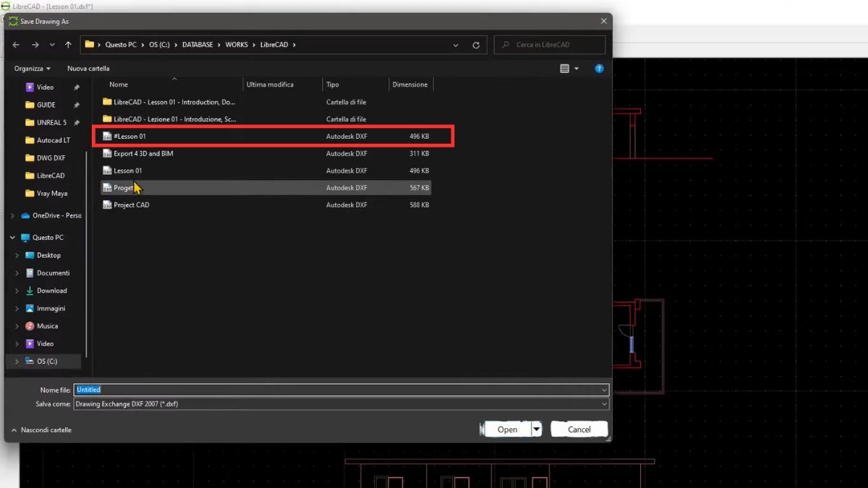Click the 567 KB size cell

coord(420,188)
